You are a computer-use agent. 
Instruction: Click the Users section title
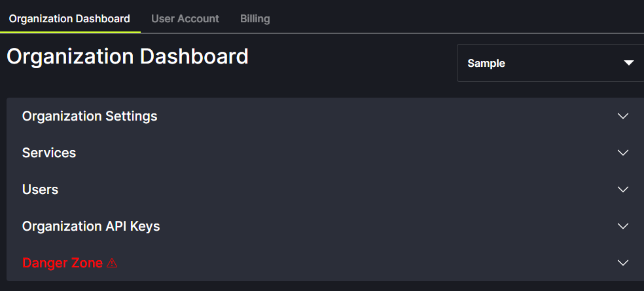coord(41,189)
